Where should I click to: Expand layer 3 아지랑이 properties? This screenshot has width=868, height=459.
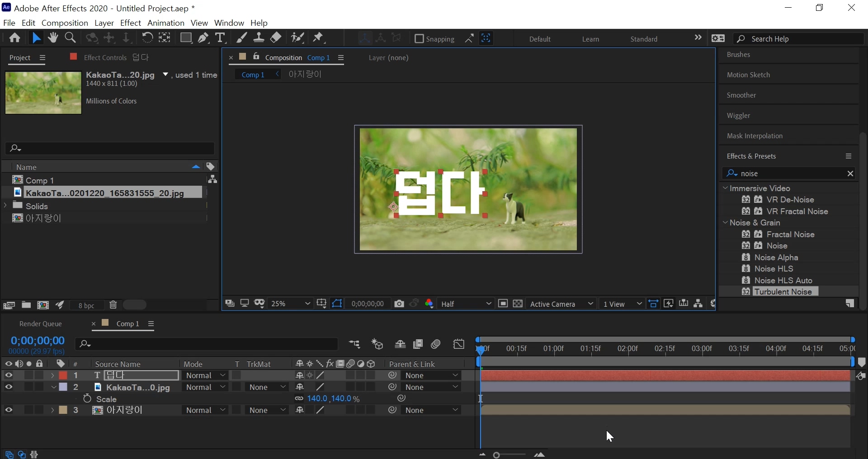click(53, 410)
